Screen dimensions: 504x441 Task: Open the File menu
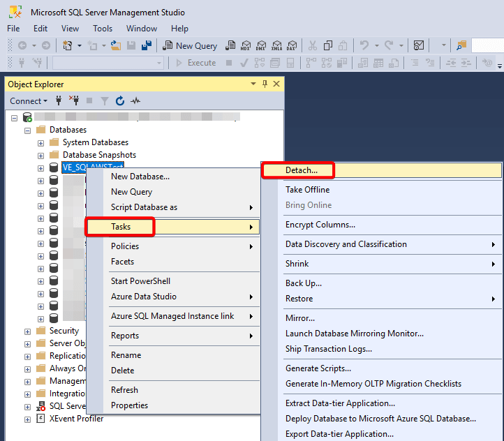13,29
